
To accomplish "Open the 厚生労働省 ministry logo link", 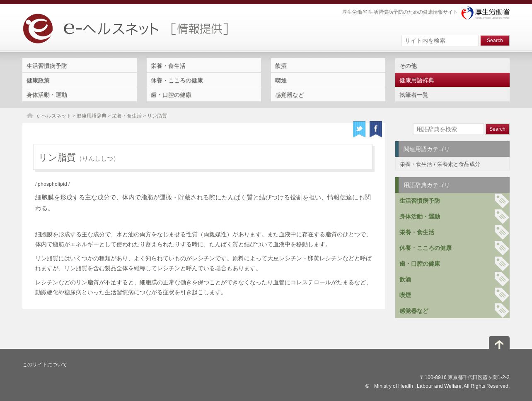I will pos(485,13).
